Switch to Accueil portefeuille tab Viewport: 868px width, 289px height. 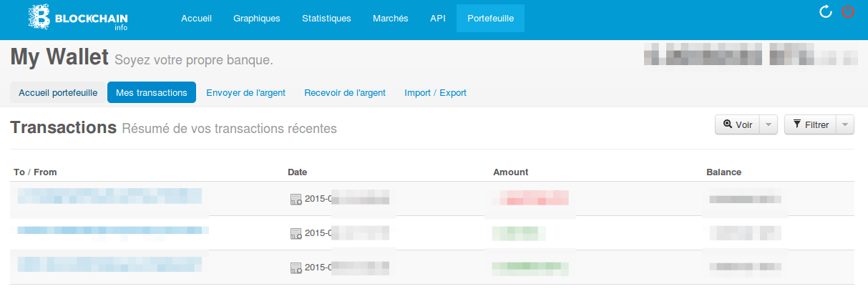pos(58,92)
